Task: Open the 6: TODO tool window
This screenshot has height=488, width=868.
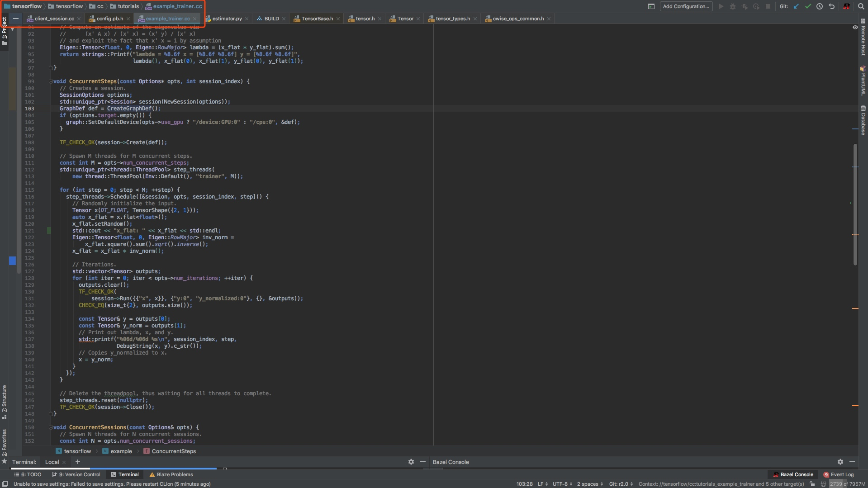Action: tap(28, 474)
